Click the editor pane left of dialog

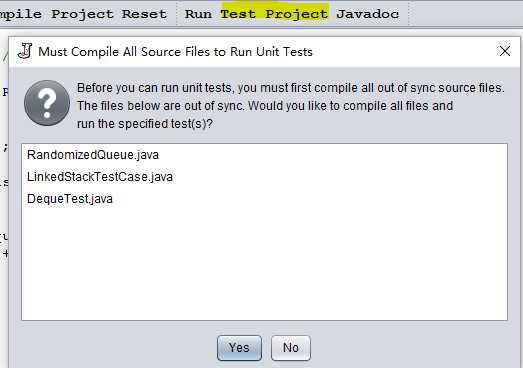coord(4,200)
